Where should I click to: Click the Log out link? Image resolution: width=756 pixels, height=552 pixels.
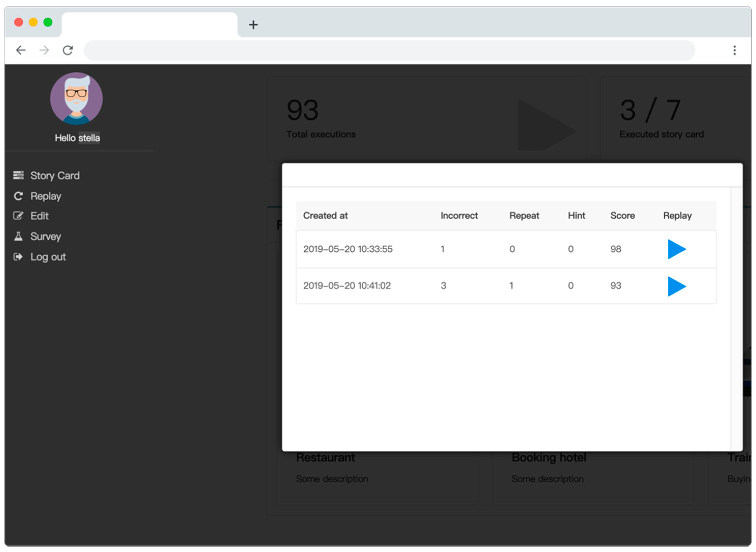coord(48,257)
